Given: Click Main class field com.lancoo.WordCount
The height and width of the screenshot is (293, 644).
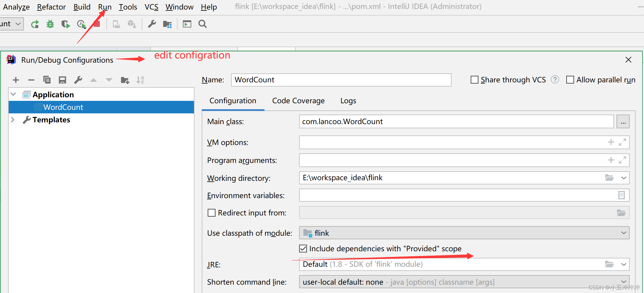Looking at the screenshot, I should pos(456,121).
